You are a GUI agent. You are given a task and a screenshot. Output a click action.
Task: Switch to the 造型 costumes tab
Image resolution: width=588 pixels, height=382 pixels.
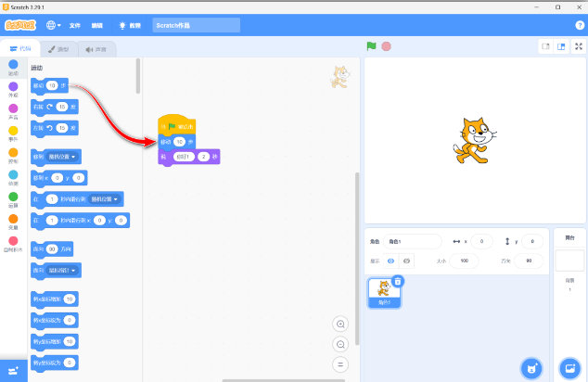pos(58,49)
